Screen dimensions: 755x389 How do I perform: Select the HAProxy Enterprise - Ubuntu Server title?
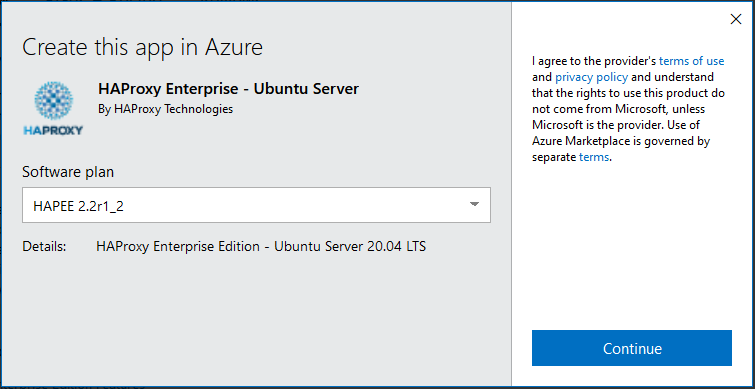click(228, 89)
